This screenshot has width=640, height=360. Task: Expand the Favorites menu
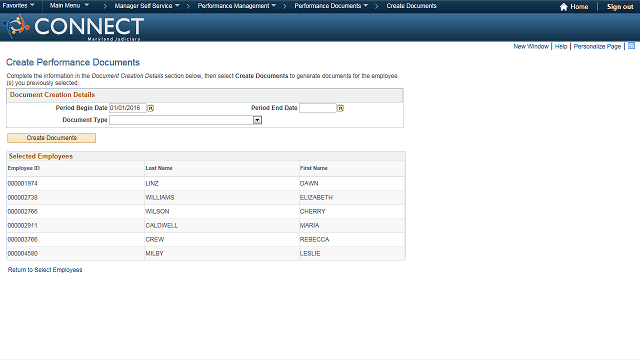(x=18, y=5)
